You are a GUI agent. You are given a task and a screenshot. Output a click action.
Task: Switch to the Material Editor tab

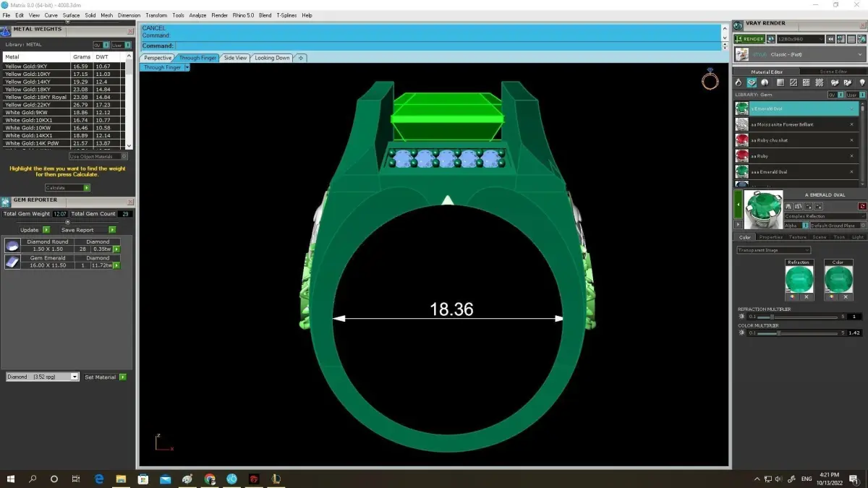tap(766, 72)
